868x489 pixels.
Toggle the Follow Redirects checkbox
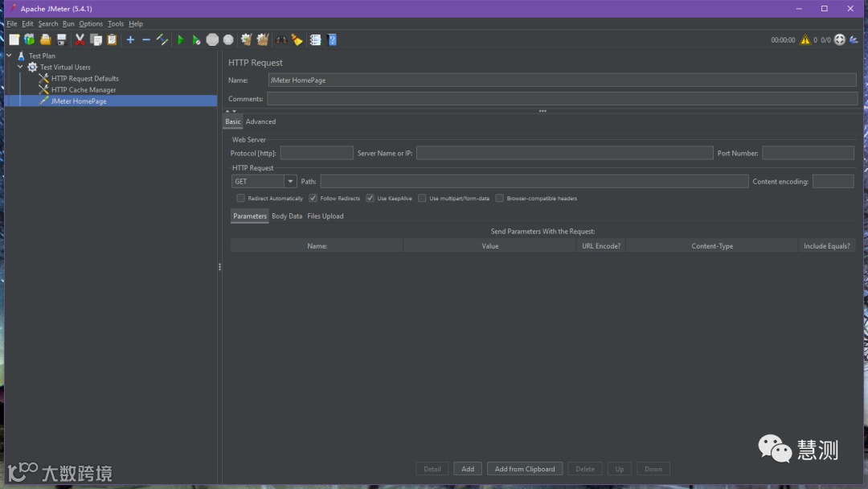pos(313,199)
